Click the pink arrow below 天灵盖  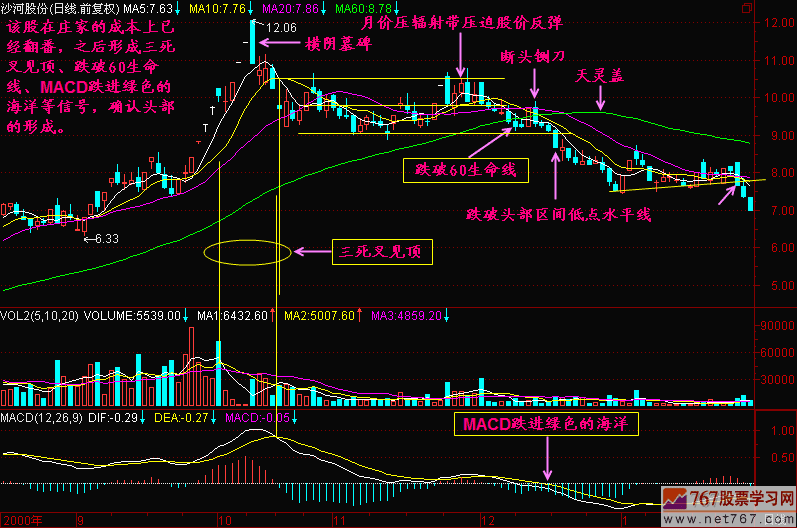(x=600, y=98)
